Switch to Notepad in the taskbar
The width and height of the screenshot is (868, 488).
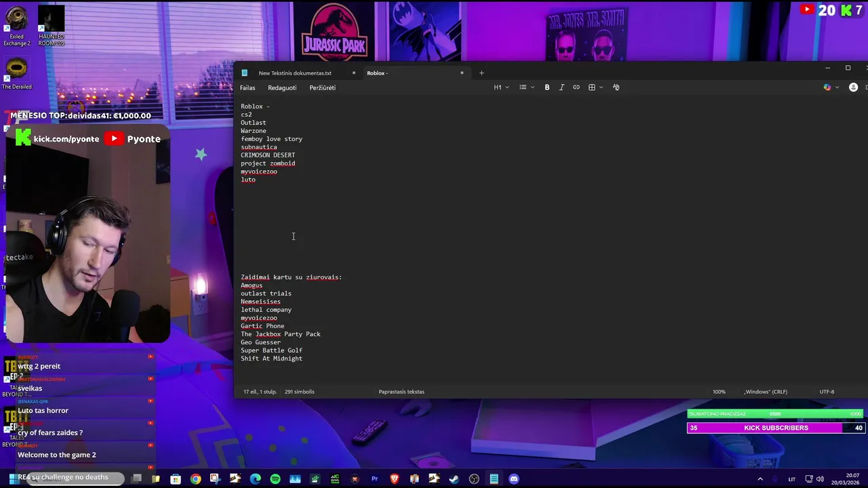tap(494, 479)
